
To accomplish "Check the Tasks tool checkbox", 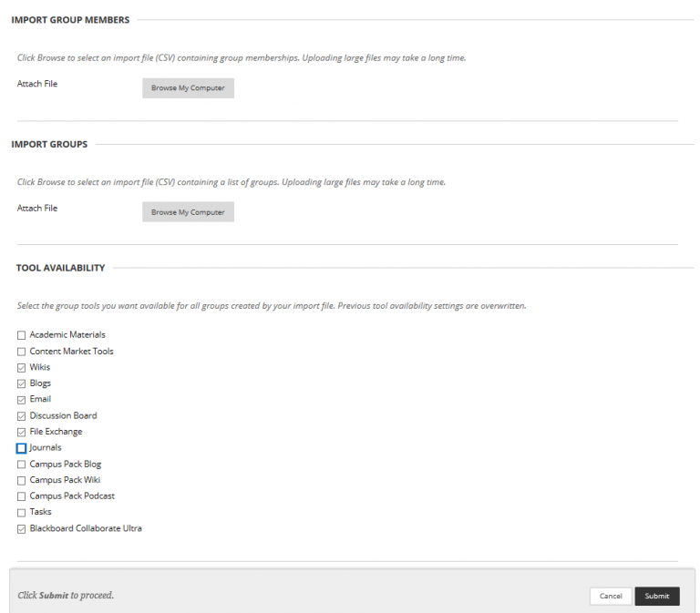I will pyautogui.click(x=22, y=513).
